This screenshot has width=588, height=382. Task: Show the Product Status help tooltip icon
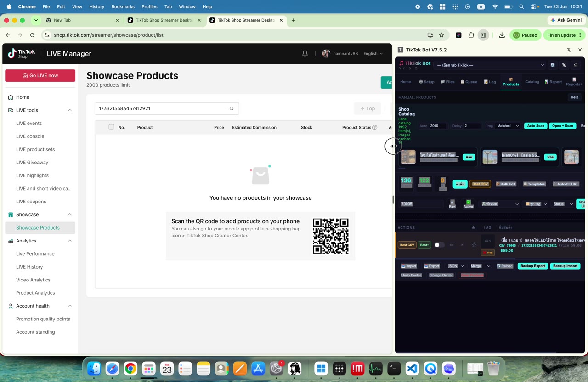point(374,127)
